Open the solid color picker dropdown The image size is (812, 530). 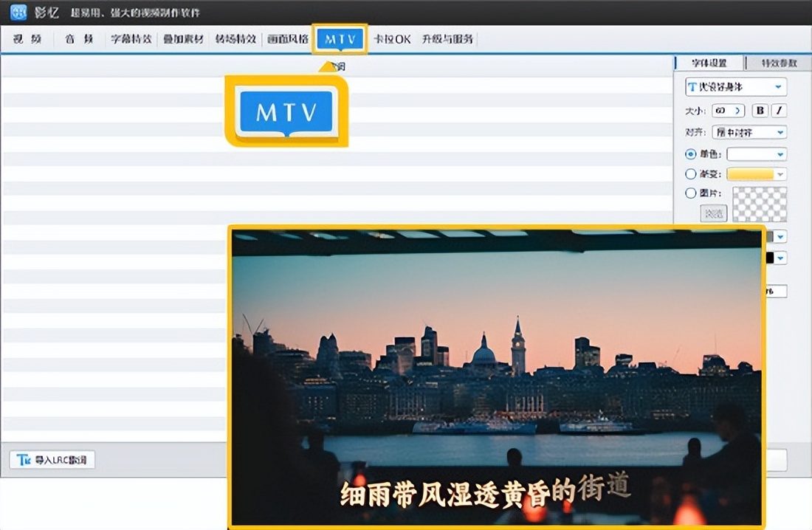(780, 154)
